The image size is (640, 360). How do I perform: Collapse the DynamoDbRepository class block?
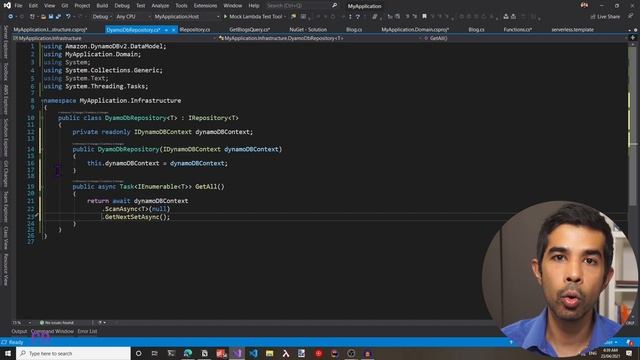coord(42,118)
